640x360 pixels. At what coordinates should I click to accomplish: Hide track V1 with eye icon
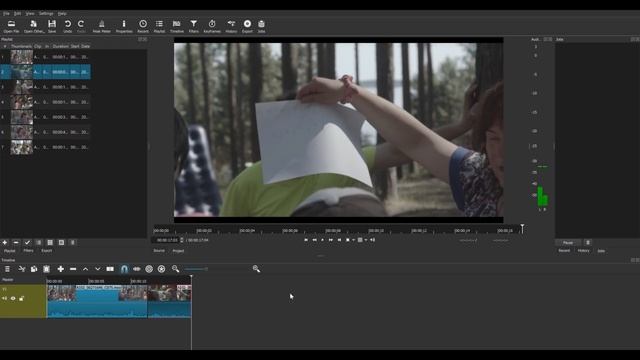click(x=13, y=299)
